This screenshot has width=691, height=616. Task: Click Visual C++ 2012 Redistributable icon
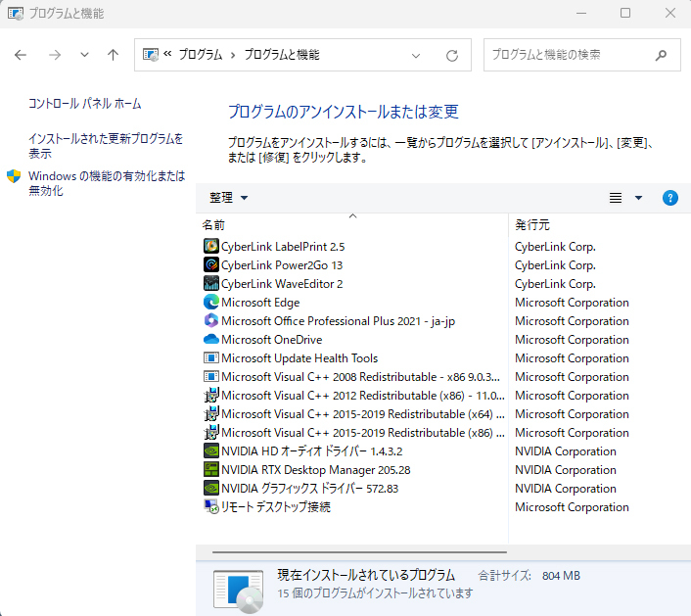click(x=211, y=395)
